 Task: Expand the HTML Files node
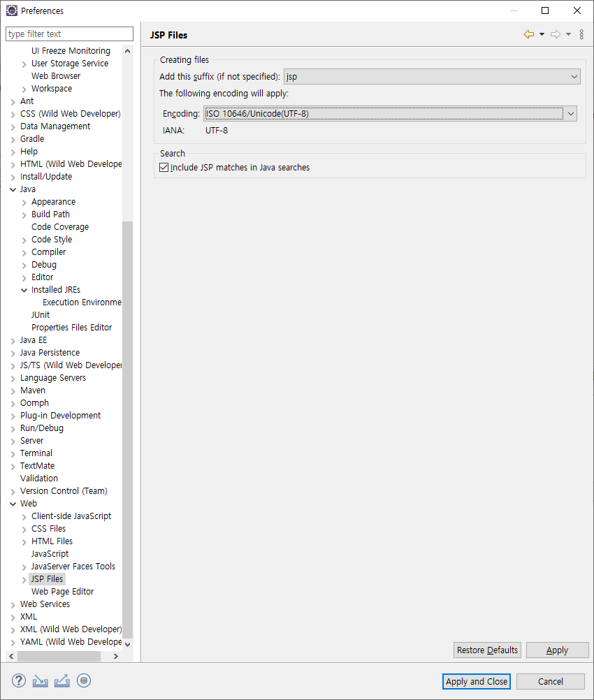tap(24, 541)
